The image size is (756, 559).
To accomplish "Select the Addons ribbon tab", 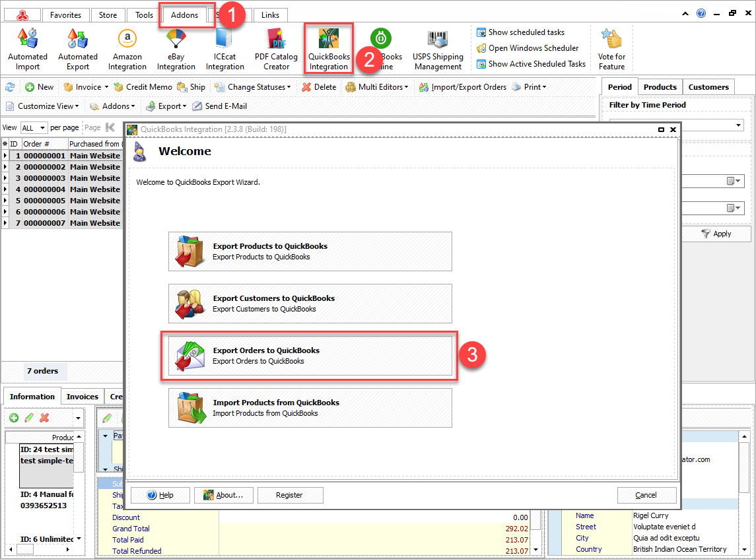I will point(185,15).
